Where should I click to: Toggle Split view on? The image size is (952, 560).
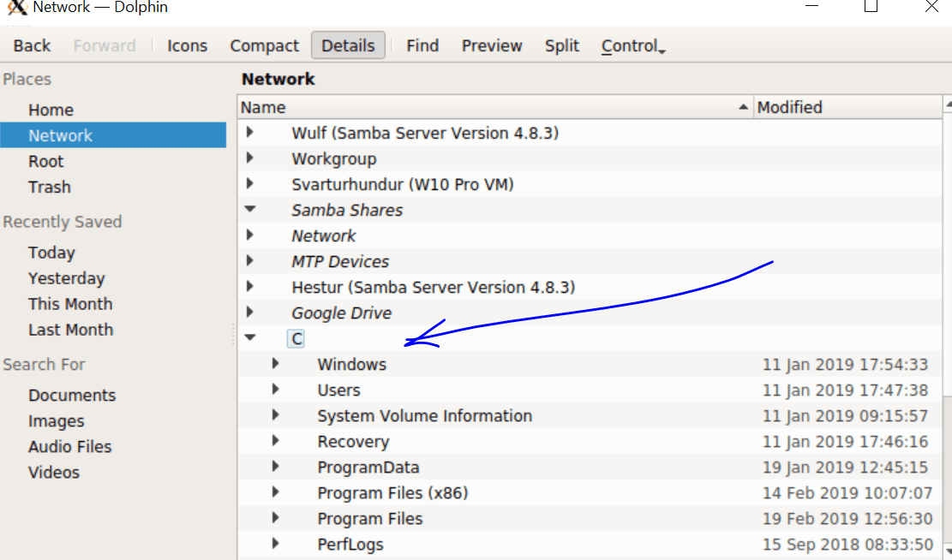click(561, 45)
